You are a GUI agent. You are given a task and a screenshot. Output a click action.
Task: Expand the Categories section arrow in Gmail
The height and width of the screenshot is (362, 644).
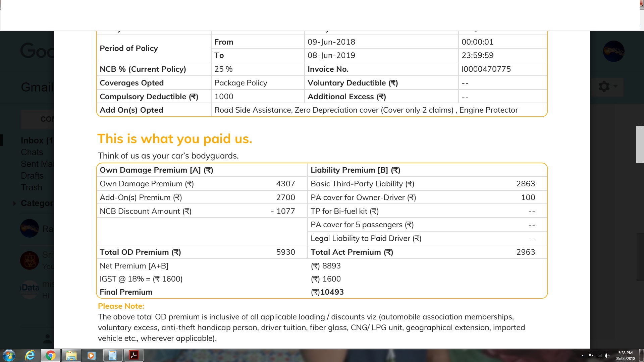[14, 203]
